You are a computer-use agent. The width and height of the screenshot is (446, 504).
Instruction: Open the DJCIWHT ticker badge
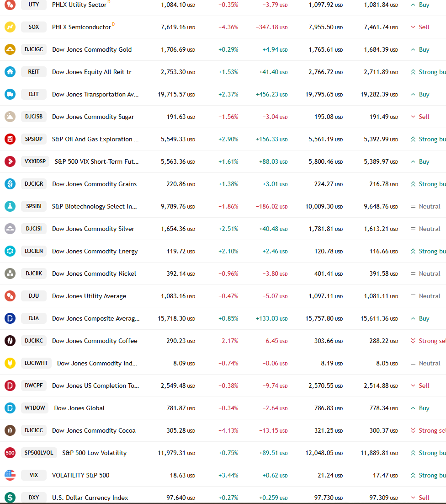(x=36, y=363)
